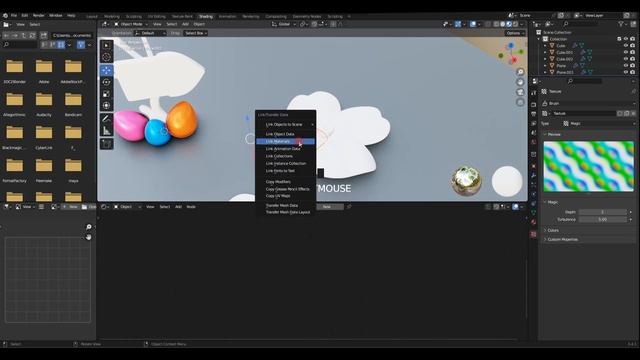
Task: Activate the Select Box tool at toolbar top
Action: coord(106,45)
